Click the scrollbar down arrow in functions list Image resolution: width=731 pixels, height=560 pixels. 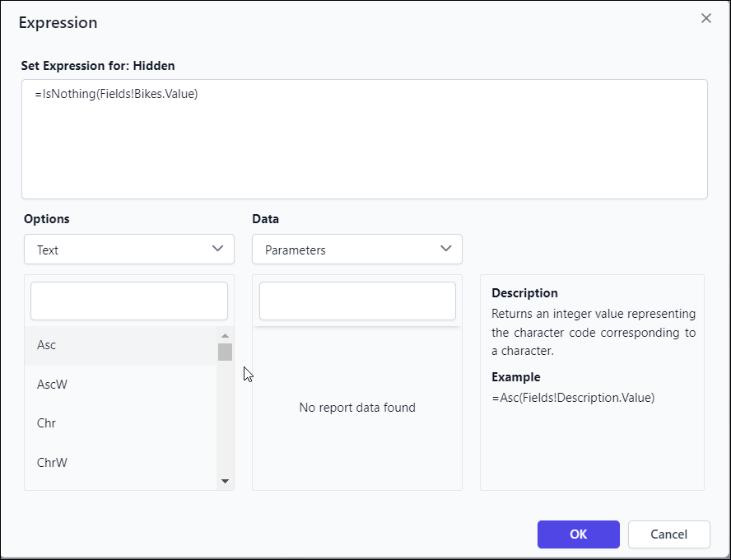[225, 481]
